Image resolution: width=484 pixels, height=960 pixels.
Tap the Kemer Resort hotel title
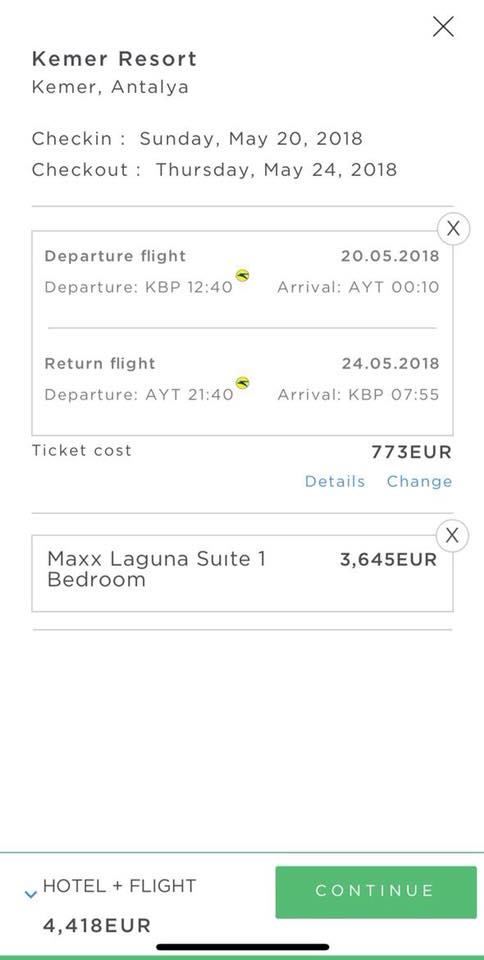point(114,59)
